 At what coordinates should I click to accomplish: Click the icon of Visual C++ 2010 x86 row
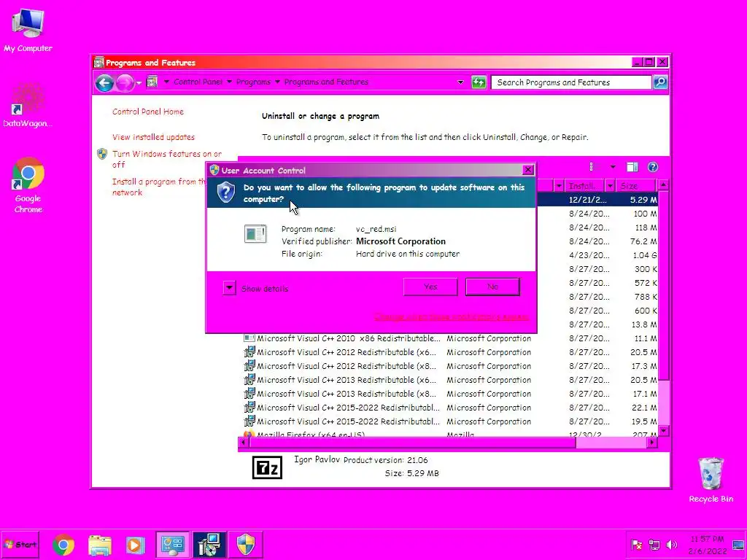pyautogui.click(x=249, y=338)
